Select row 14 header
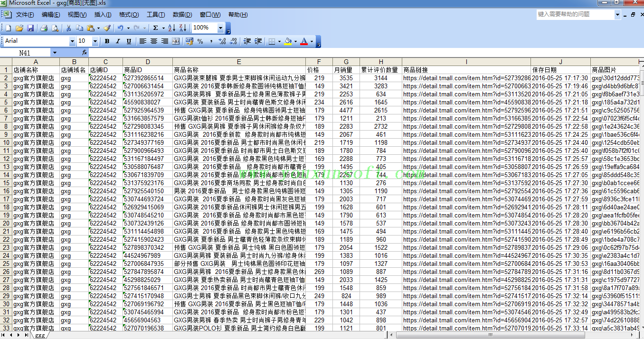This screenshot has width=644, height=339. coord(6,175)
